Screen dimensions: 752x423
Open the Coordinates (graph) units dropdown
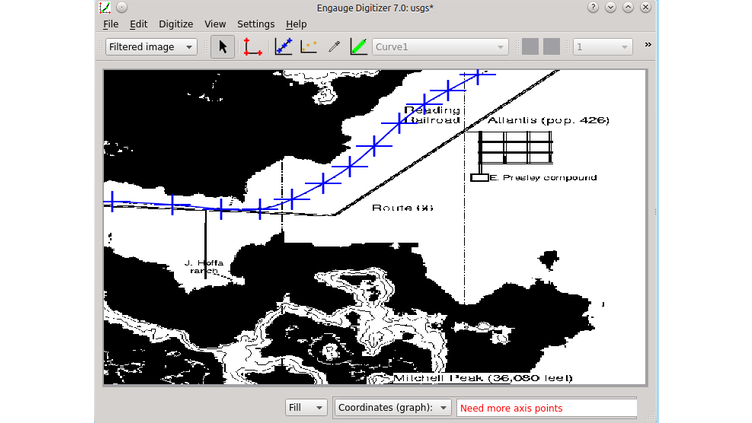(x=393, y=408)
